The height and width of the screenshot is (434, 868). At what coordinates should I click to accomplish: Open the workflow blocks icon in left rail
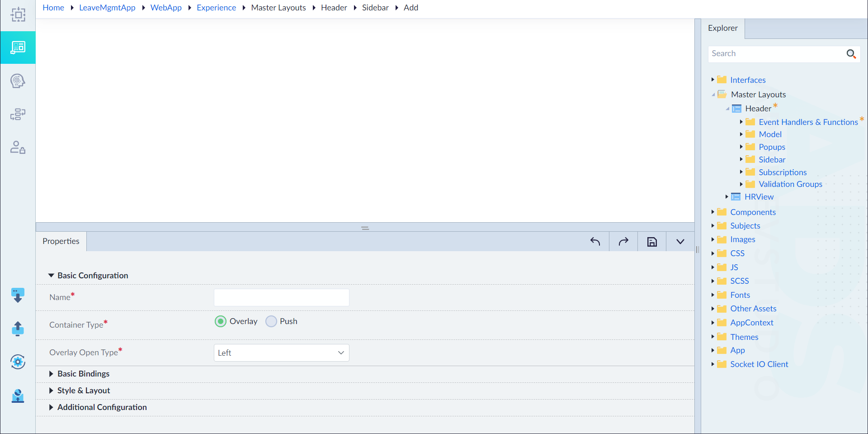click(18, 114)
